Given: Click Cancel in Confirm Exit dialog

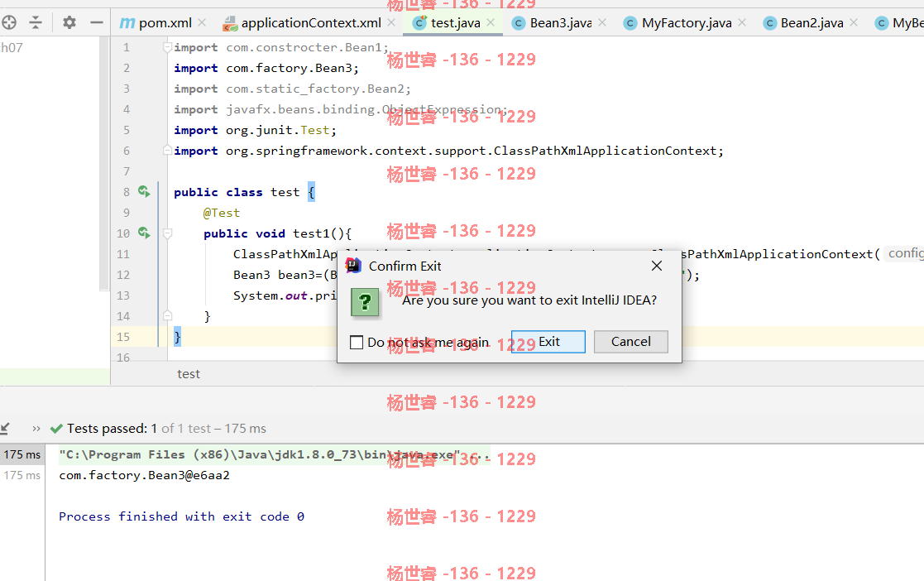Looking at the screenshot, I should coord(630,342).
